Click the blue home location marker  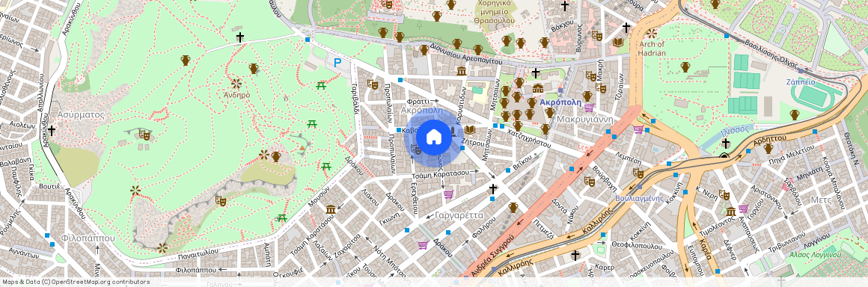click(434, 137)
